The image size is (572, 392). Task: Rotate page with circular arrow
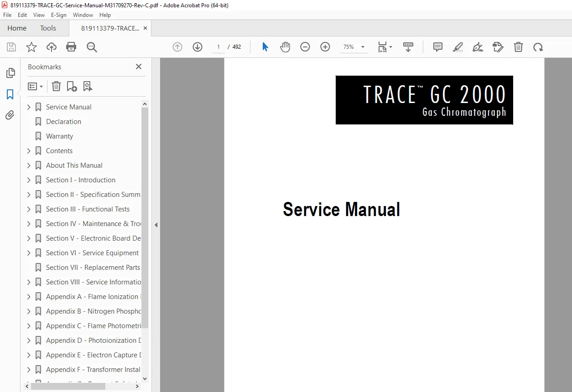coord(538,47)
